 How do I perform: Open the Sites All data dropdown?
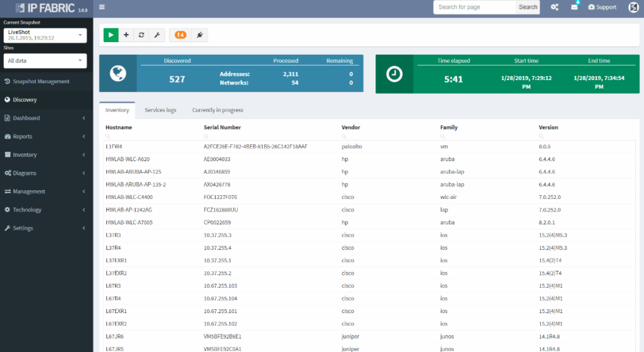click(45, 61)
